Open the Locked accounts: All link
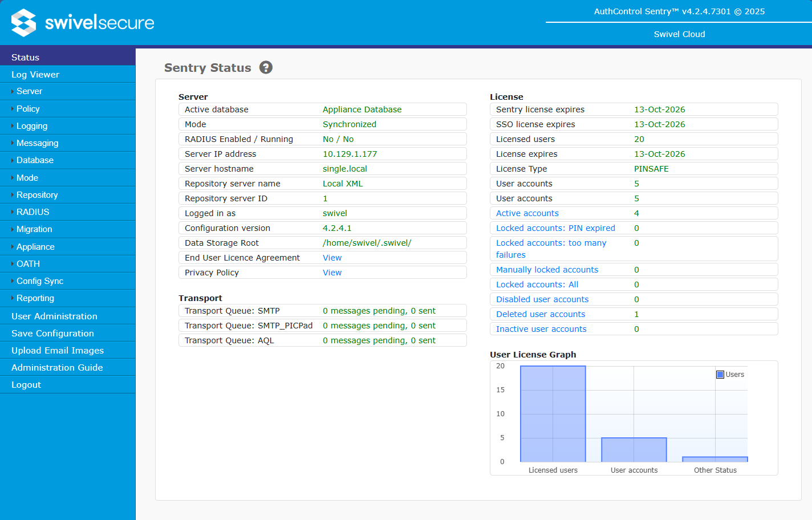This screenshot has width=812, height=520. point(536,284)
